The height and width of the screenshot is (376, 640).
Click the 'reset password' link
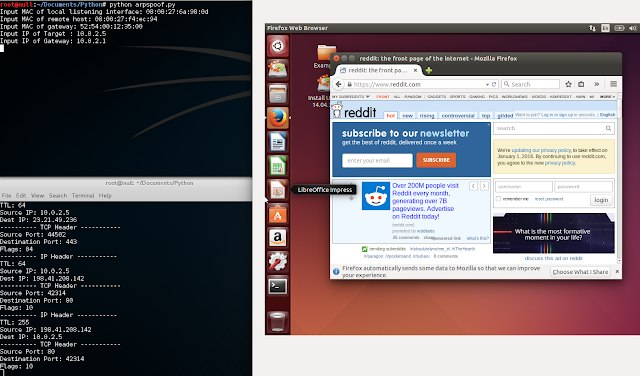click(x=549, y=199)
